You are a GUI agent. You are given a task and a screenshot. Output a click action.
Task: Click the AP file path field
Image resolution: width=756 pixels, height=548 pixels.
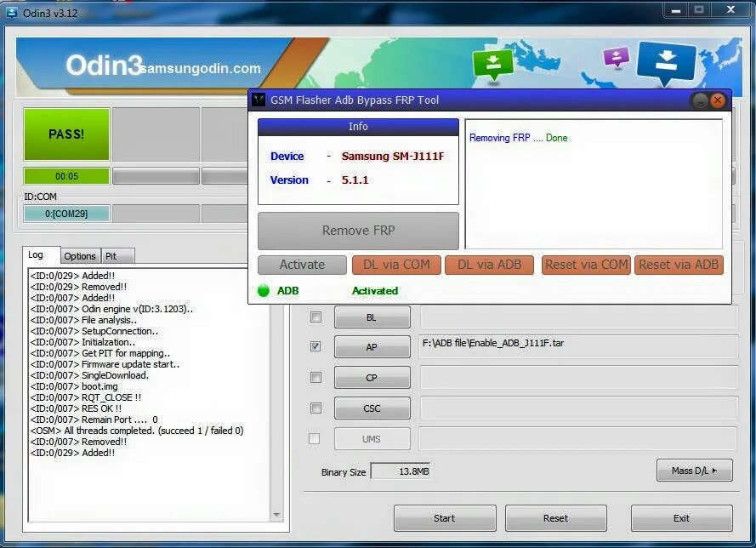[x=578, y=346]
